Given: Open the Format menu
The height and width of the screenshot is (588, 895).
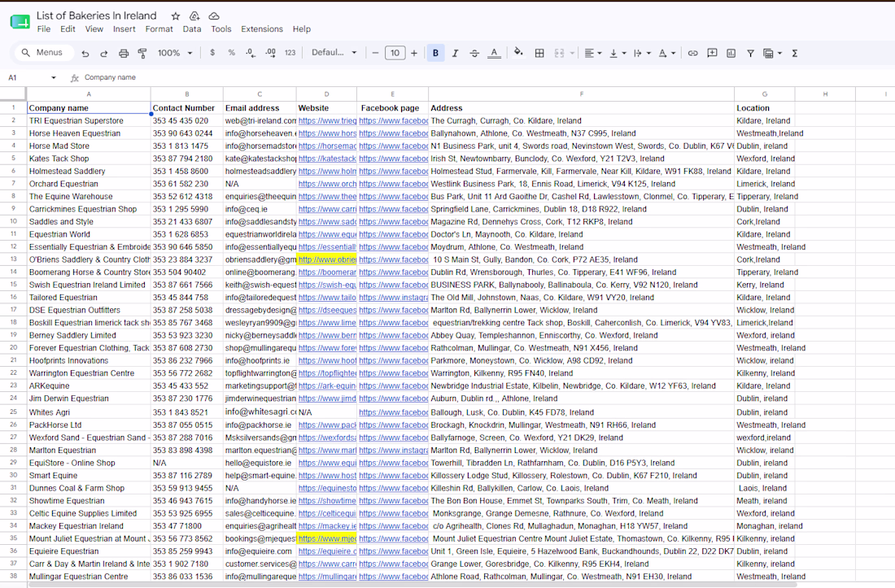Looking at the screenshot, I should click(159, 29).
